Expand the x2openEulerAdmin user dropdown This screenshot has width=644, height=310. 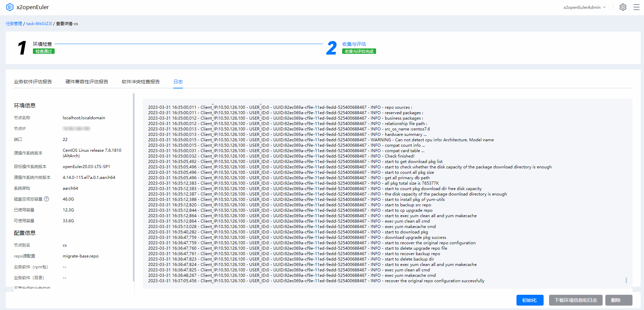pos(584,7)
